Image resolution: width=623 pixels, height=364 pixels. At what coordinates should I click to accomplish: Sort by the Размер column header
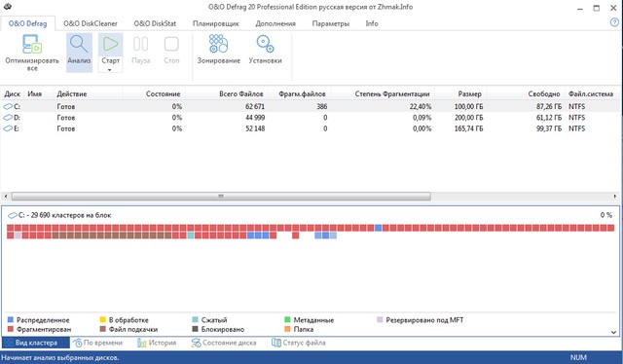click(x=469, y=94)
